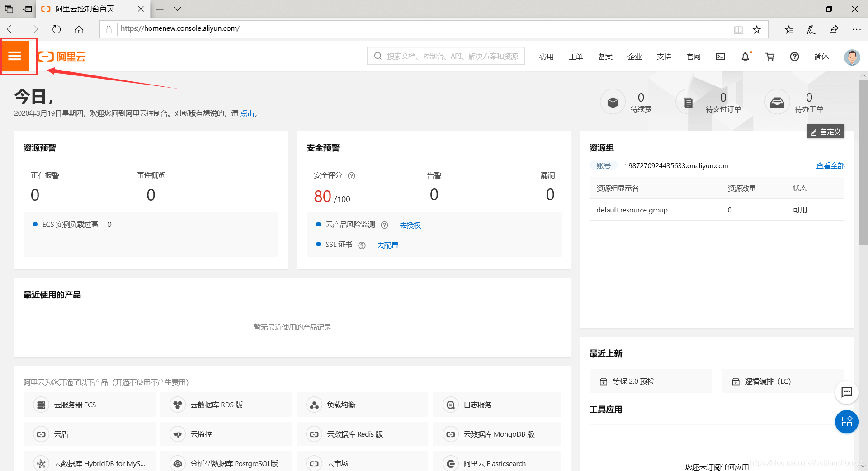Open 逻辑编排 (LC) new feature
This screenshot has width=868, height=471.
(x=783, y=381)
